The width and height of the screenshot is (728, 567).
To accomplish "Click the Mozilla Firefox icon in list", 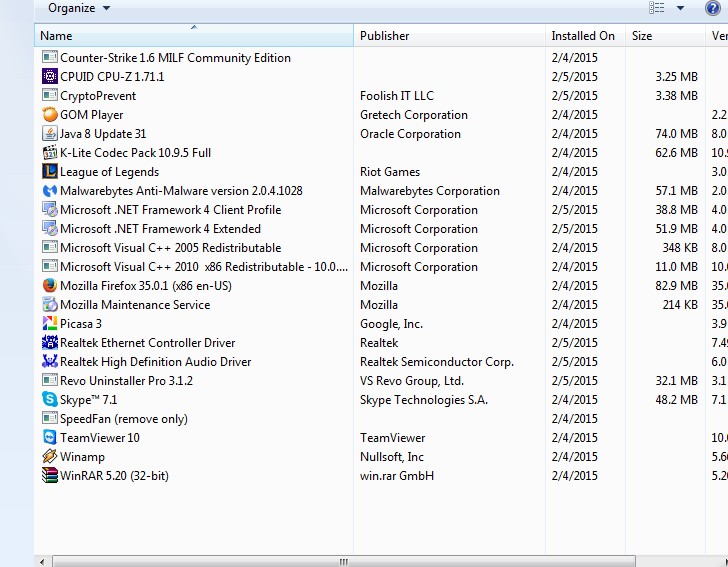I will pyautogui.click(x=50, y=286).
